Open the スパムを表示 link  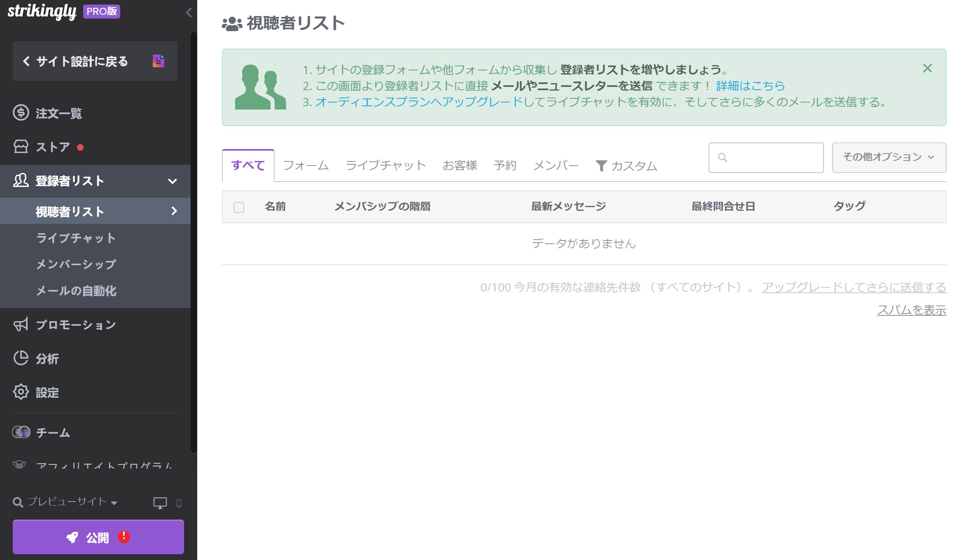tap(912, 310)
